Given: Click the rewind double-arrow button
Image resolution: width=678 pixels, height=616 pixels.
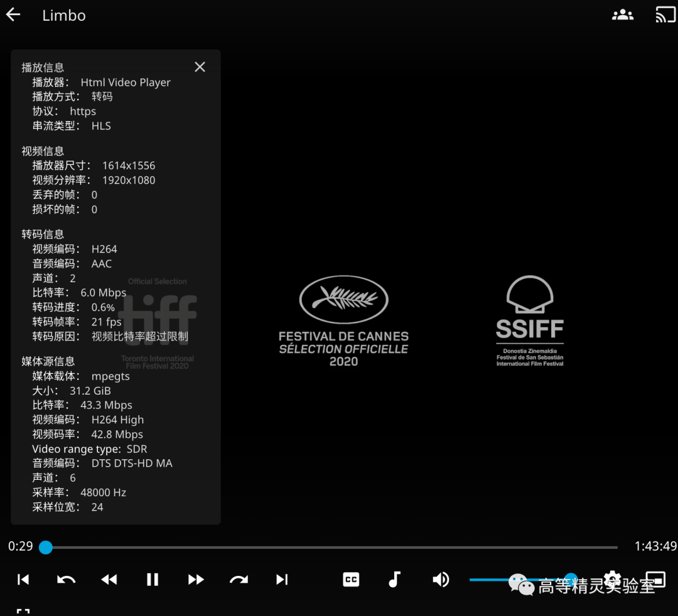Looking at the screenshot, I should point(109,579).
